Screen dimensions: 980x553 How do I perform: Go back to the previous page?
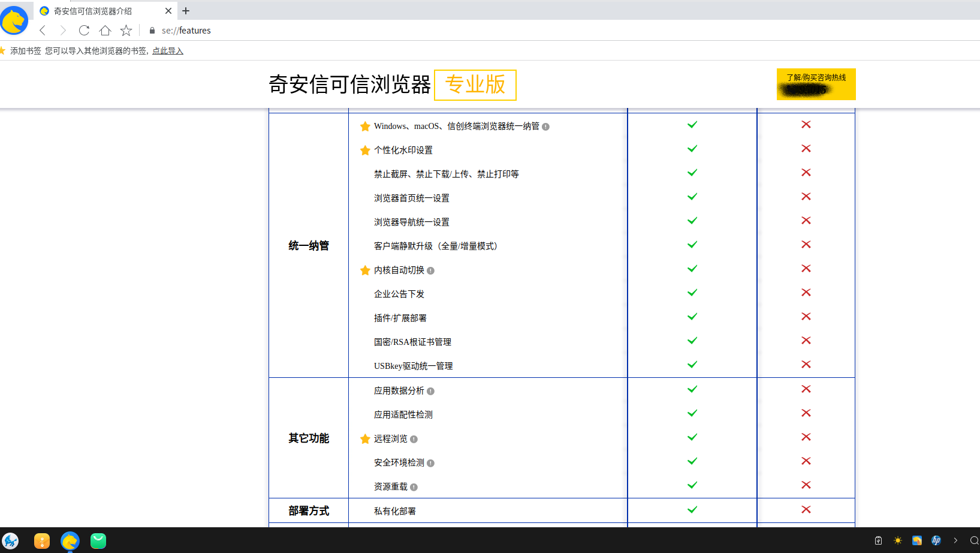click(x=43, y=31)
